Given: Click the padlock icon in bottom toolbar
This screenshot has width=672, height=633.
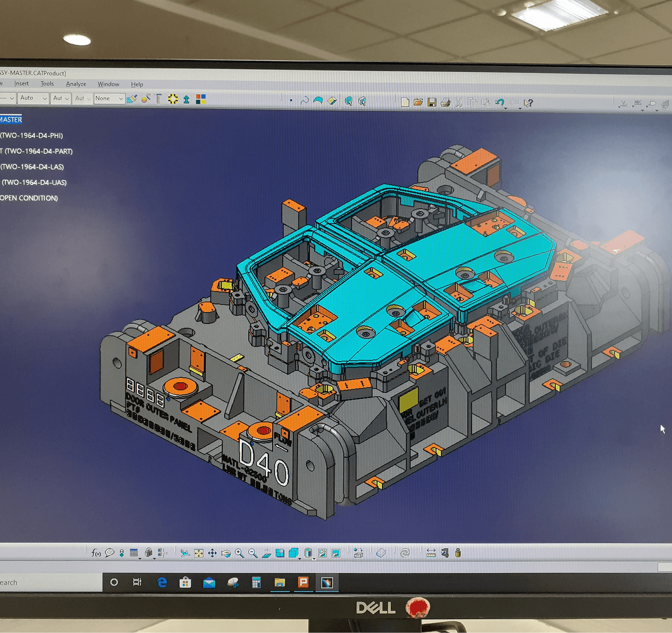Looking at the screenshot, I should (x=148, y=553).
